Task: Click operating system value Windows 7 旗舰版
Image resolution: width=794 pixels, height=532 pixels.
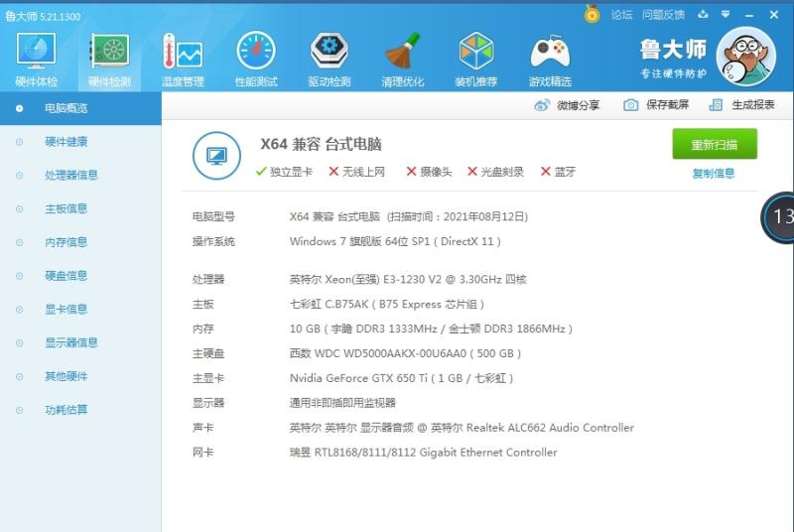Action: tap(395, 241)
